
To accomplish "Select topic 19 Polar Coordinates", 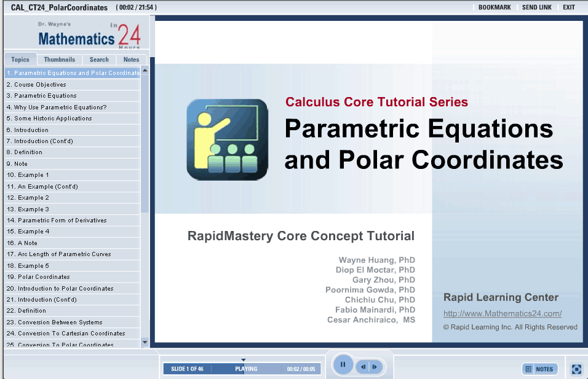I will (73, 277).
